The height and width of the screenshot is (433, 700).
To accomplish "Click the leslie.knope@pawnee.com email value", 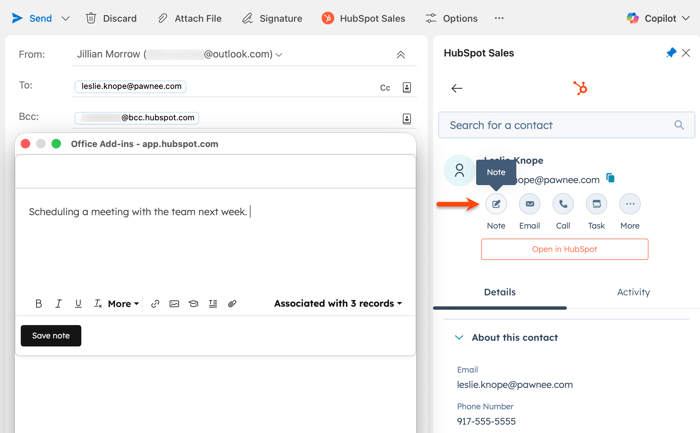I will [x=515, y=385].
